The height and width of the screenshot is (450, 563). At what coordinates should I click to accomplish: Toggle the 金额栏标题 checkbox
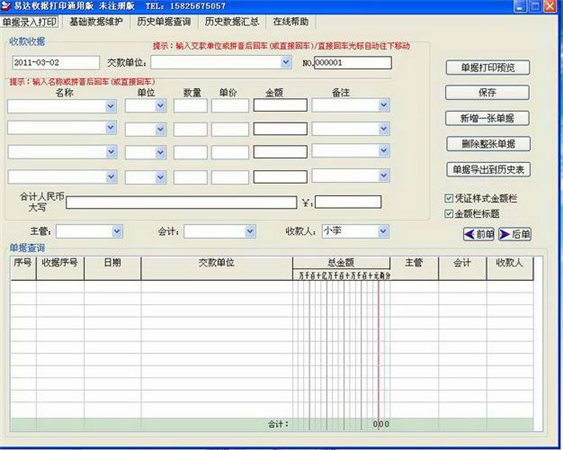point(449,214)
